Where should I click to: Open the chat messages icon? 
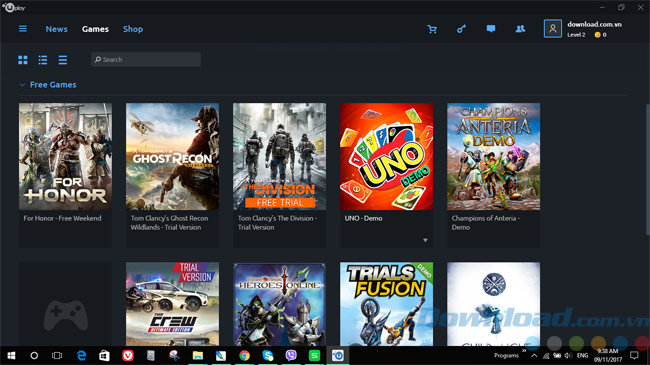[491, 29]
